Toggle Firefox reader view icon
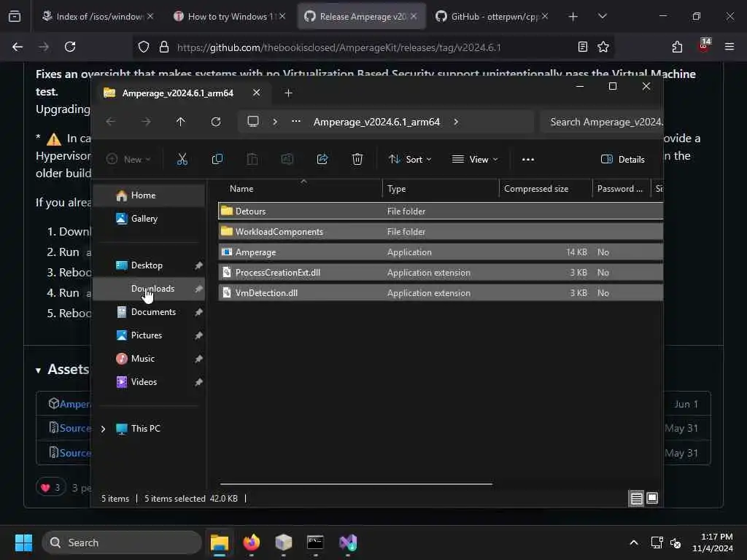Screen dimensions: 747x560 point(583,47)
